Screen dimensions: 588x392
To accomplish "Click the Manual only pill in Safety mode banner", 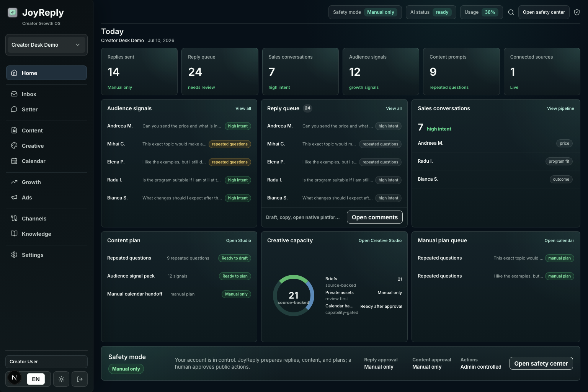I will pyautogui.click(x=126, y=369).
